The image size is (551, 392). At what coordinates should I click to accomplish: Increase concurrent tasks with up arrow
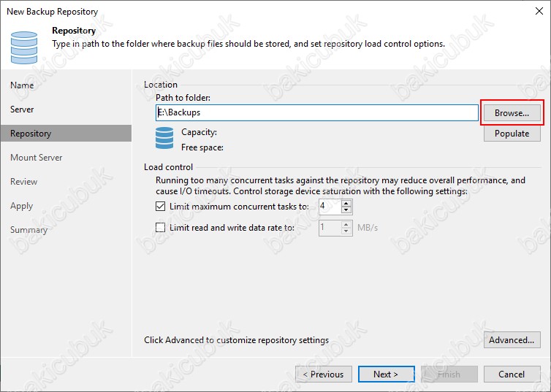click(346, 203)
